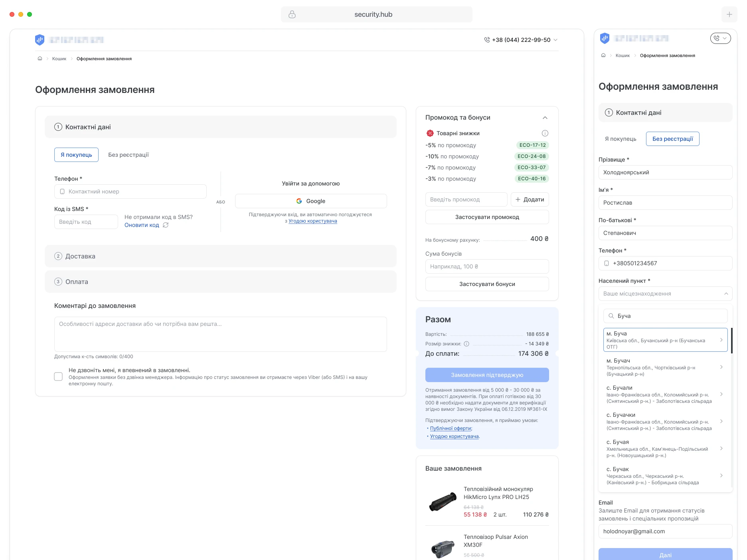
Task: Click ECO-17-12 promo code badge
Action: 532,145
